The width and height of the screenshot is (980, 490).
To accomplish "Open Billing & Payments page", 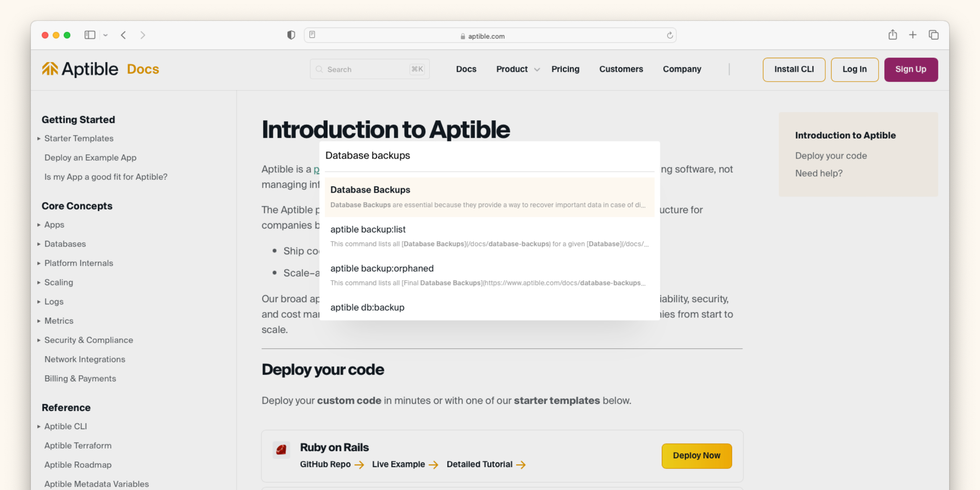I will click(80, 379).
